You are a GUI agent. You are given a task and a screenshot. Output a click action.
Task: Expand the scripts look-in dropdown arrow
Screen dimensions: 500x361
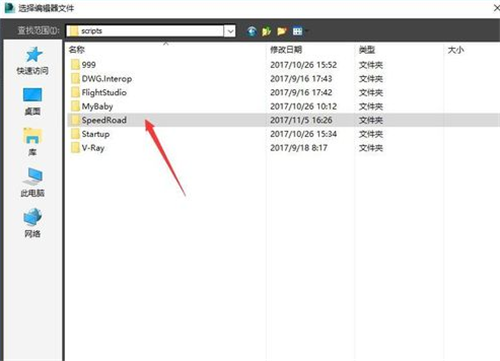click(x=230, y=31)
